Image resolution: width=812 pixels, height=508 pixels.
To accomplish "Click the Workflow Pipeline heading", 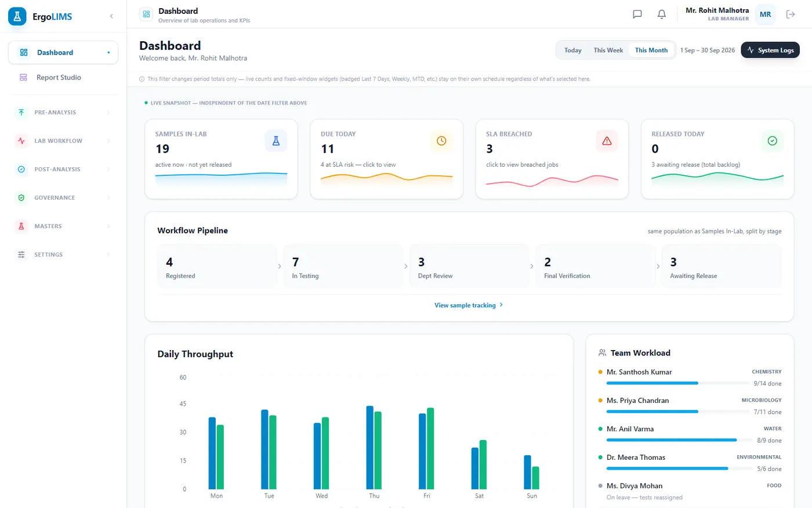I will (193, 230).
